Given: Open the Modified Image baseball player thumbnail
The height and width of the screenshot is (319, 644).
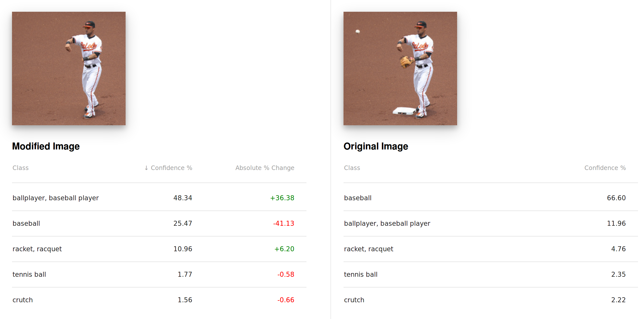Looking at the screenshot, I should (69, 68).
